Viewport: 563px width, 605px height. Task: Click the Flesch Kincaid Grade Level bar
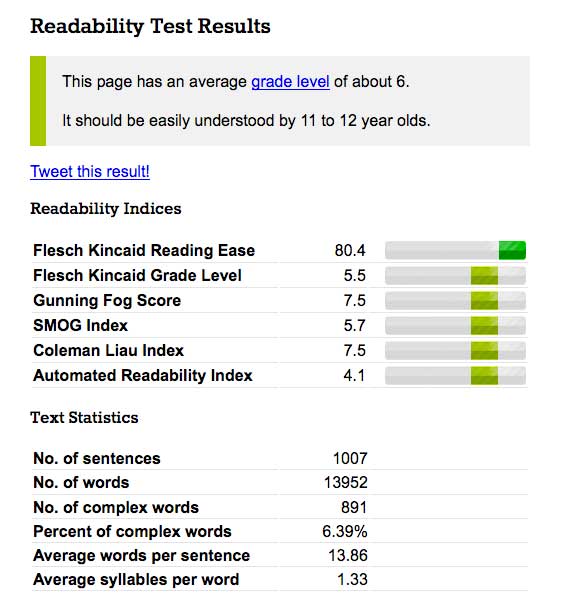coord(455,275)
